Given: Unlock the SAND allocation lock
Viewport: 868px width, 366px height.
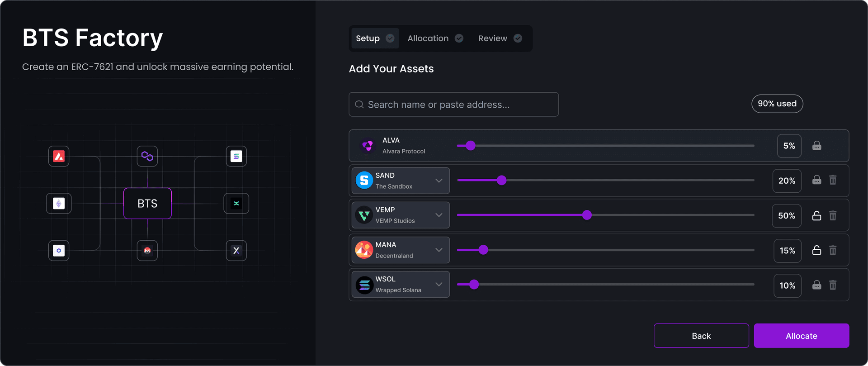Looking at the screenshot, I should click(816, 180).
